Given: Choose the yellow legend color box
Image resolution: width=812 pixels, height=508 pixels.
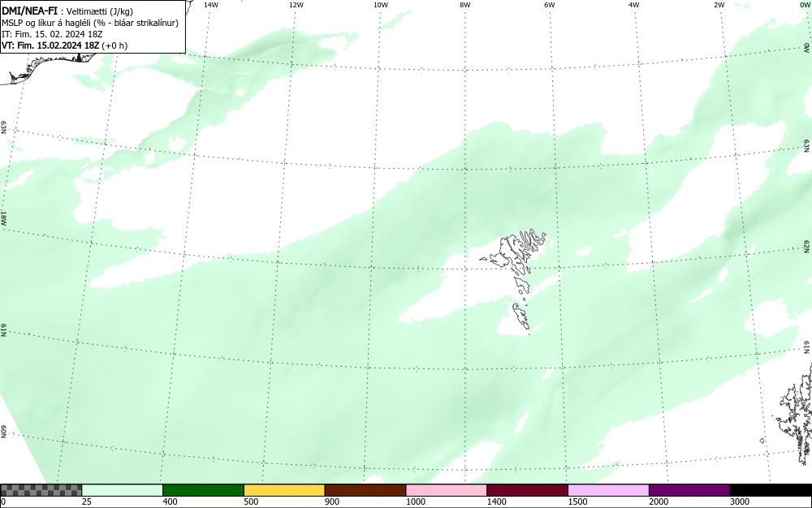Looking at the screenshot, I should point(284,490).
